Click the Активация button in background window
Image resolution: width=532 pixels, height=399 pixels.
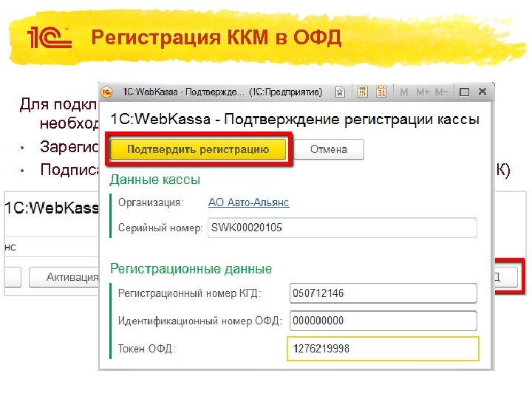[64, 277]
